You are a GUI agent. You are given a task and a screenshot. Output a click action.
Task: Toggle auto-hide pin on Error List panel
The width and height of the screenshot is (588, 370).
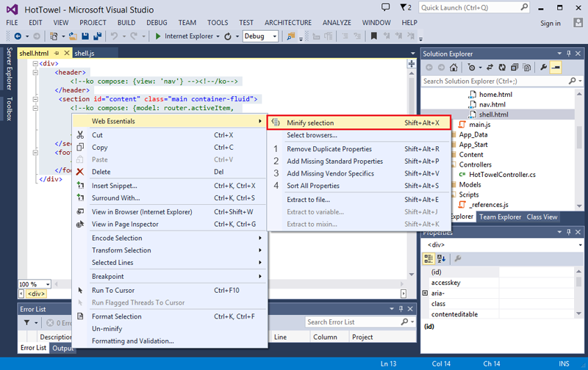point(401,309)
